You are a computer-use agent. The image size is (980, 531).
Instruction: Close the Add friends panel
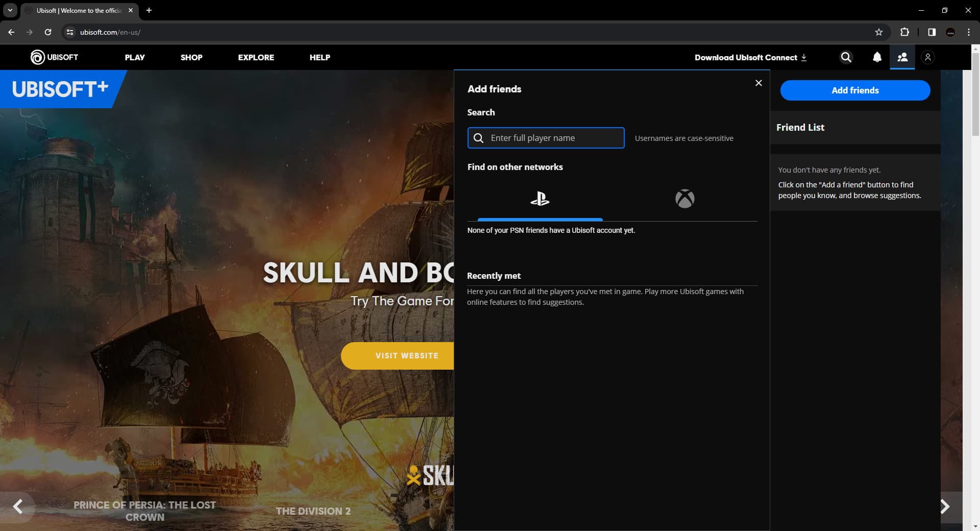point(758,83)
